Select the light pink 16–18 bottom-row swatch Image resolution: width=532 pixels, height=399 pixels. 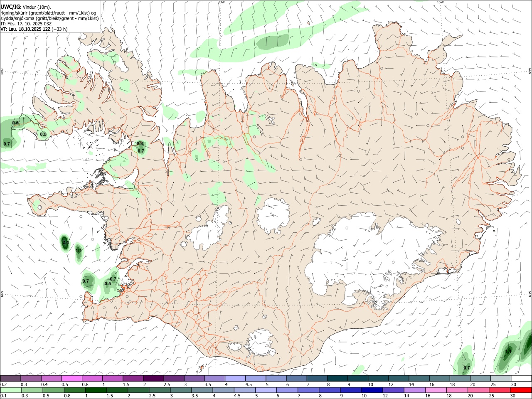click(x=436, y=390)
